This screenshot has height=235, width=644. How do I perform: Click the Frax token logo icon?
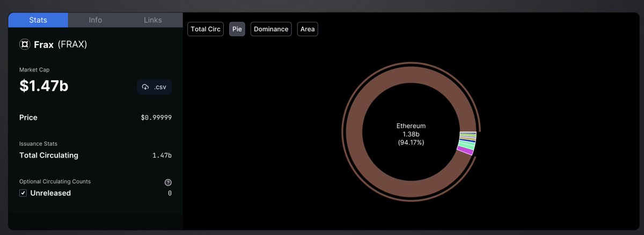pos(25,45)
